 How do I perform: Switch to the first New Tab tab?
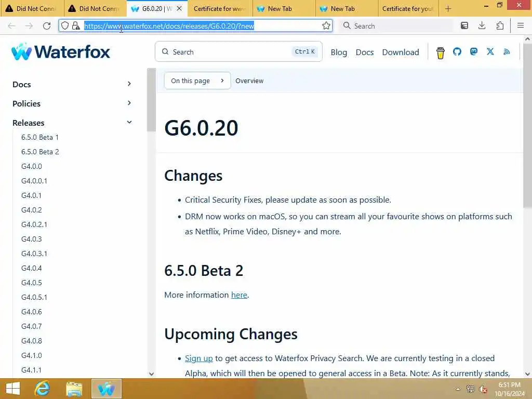[284, 8]
